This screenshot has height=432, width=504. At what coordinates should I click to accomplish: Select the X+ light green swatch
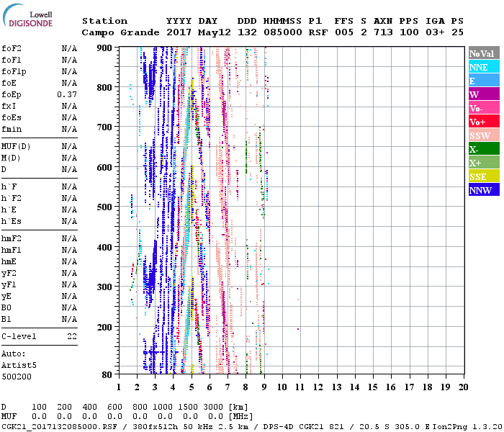(x=484, y=162)
